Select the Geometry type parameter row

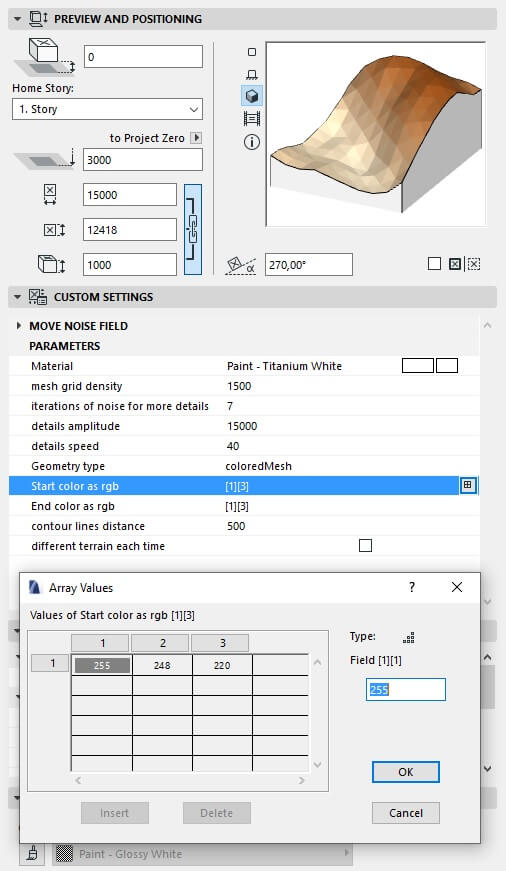coord(243,466)
